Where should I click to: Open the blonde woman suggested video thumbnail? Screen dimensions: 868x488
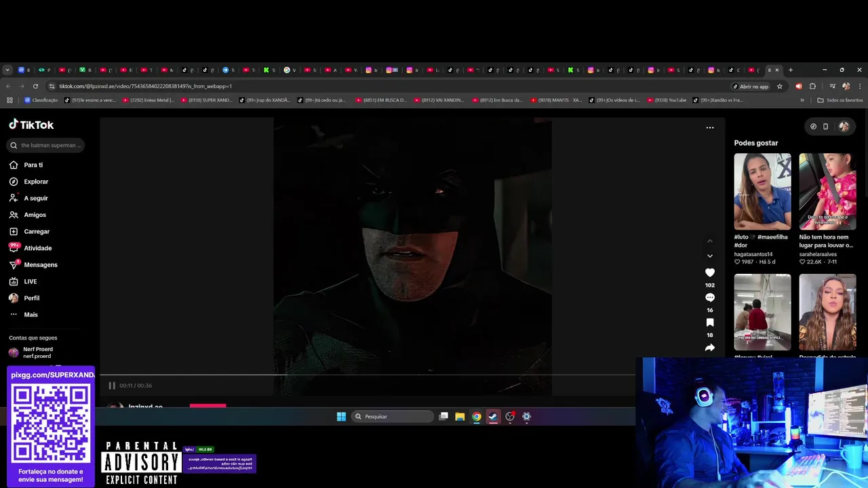coord(827,312)
